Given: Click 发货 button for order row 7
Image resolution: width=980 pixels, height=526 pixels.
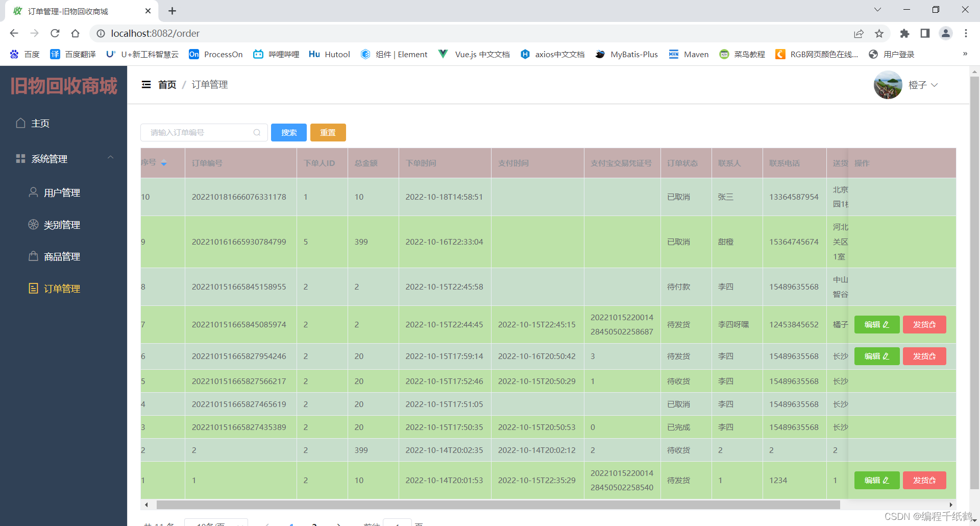Looking at the screenshot, I should (924, 324).
